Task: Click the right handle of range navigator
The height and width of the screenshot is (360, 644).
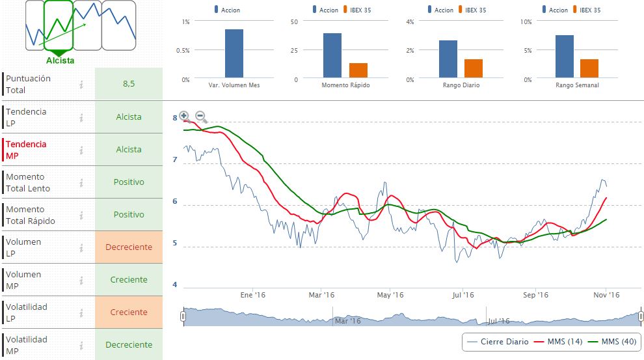Action: (641, 316)
